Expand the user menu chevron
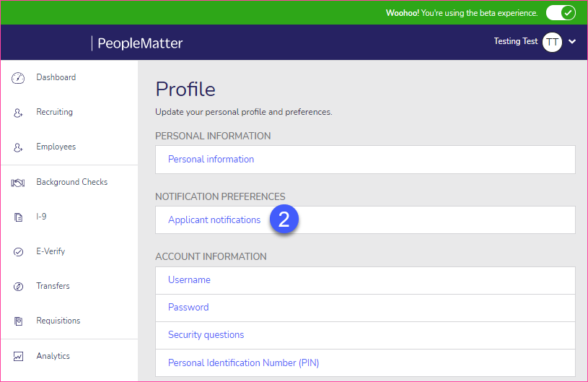The height and width of the screenshot is (382, 588). click(572, 42)
